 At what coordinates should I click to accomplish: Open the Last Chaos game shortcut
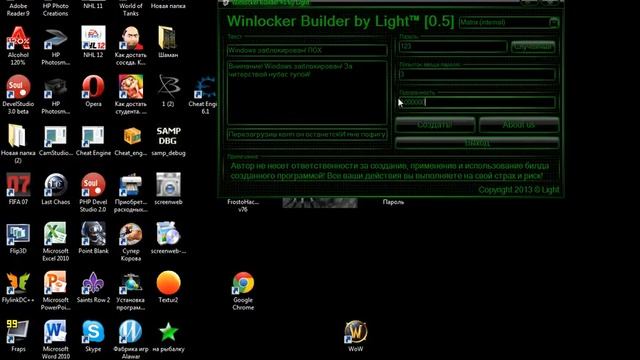tap(56, 185)
